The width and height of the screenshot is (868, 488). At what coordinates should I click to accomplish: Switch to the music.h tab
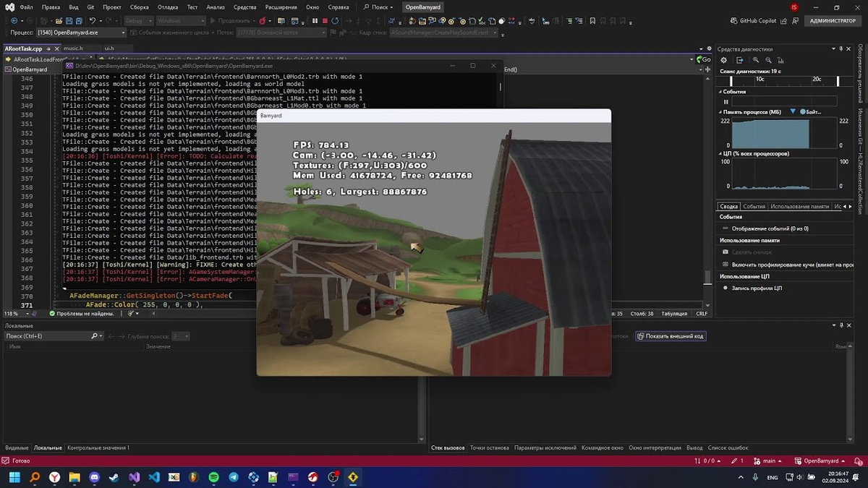tap(73, 48)
